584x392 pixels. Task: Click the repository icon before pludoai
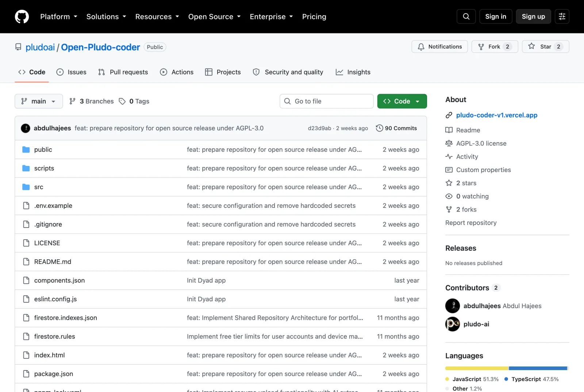pos(18,47)
